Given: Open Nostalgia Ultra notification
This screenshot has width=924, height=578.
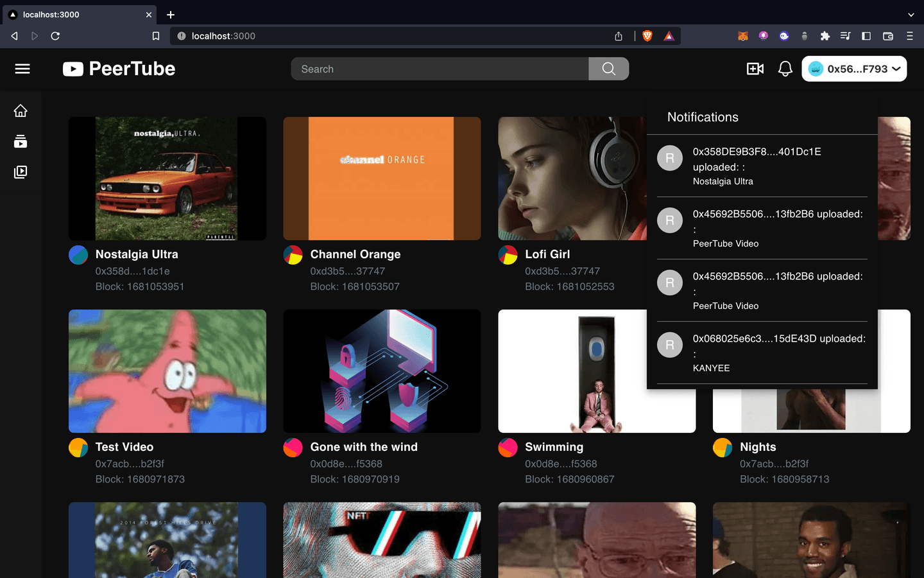Looking at the screenshot, I should click(762, 166).
